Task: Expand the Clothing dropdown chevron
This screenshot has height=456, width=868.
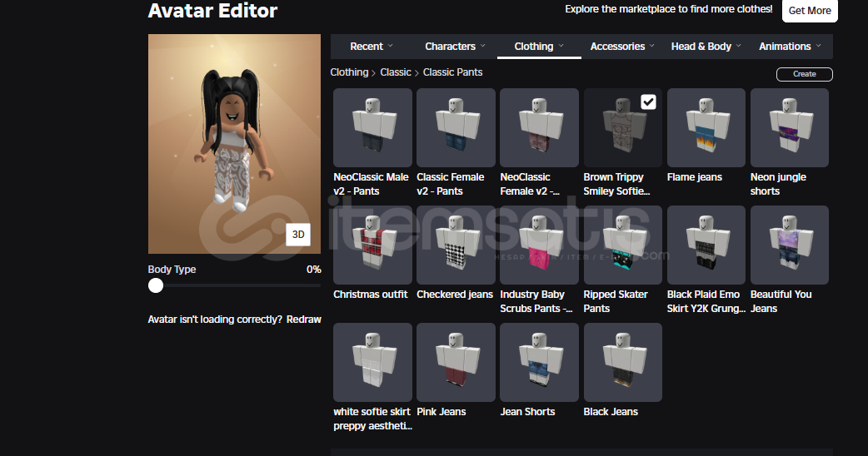Action: click(561, 46)
